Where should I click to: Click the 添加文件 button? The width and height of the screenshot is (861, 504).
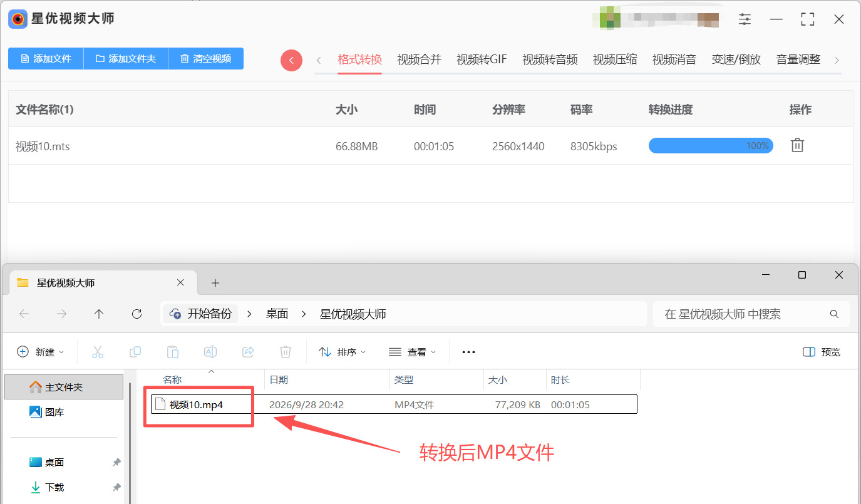tap(46, 59)
